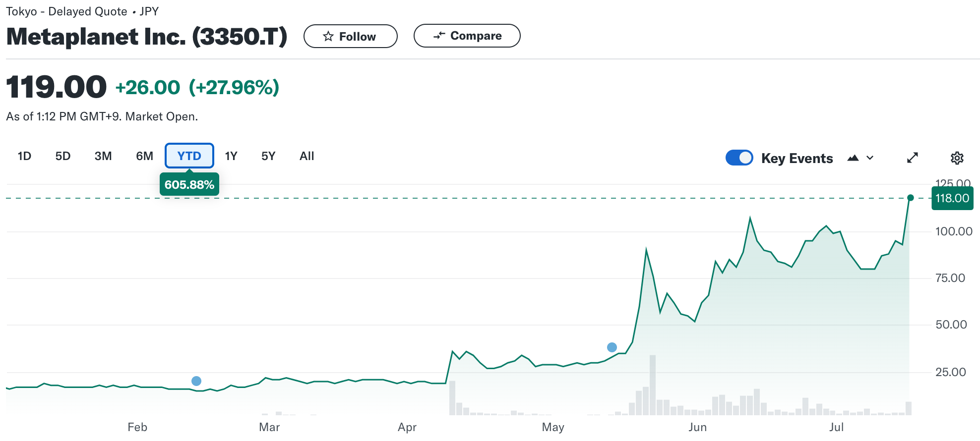
Task: Open chart settings gear
Action: 957,158
